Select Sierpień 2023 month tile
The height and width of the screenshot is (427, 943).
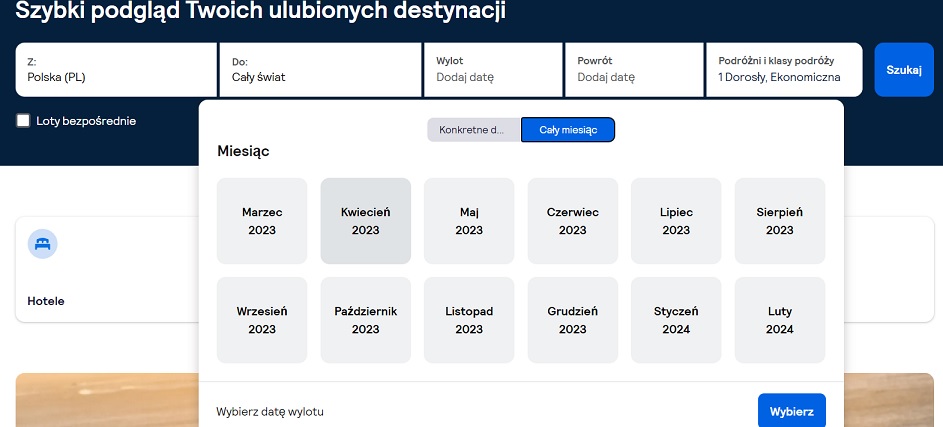point(780,221)
